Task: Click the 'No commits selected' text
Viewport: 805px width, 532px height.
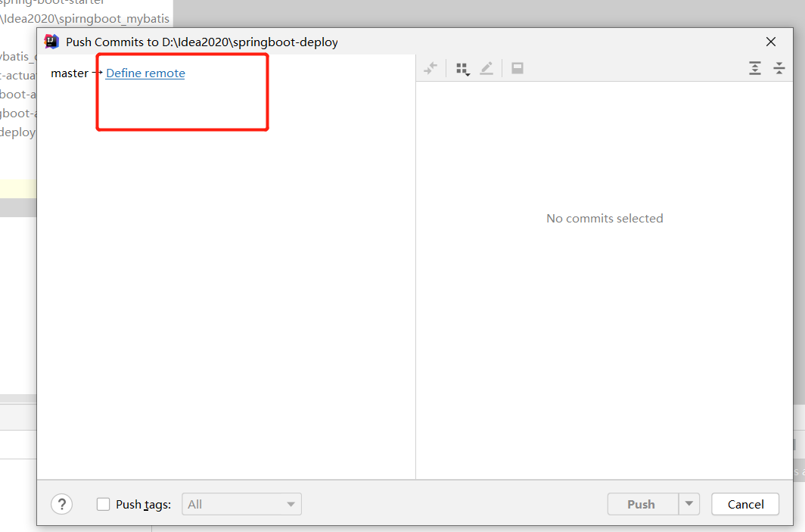Action: [605, 219]
